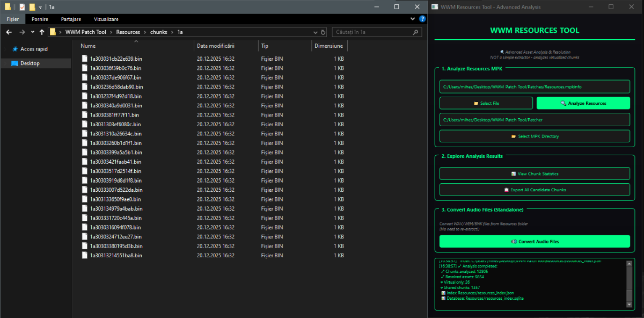Image resolution: width=644 pixels, height=318 pixels.
Task: Expand the address bar history dropdown
Action: pos(314,32)
